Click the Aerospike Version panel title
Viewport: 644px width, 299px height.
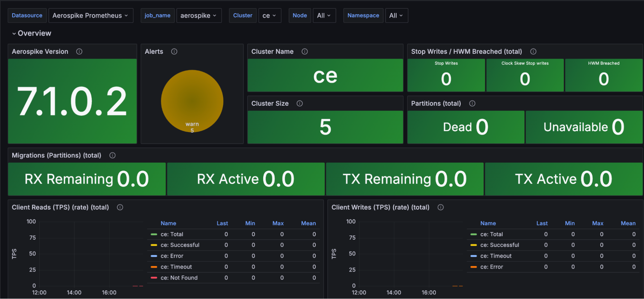click(40, 52)
